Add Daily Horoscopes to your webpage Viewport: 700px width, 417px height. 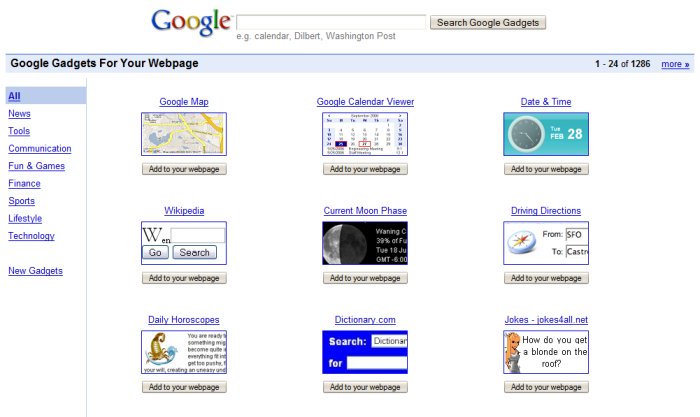(x=184, y=387)
